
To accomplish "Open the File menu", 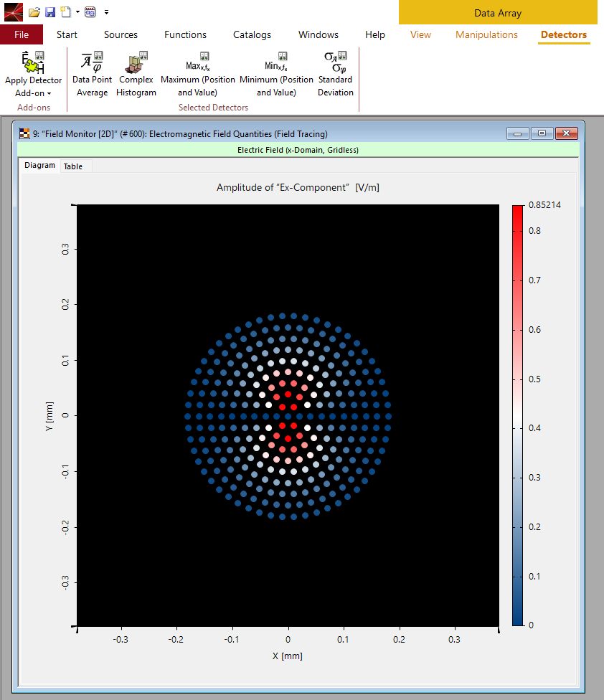I will click(22, 34).
